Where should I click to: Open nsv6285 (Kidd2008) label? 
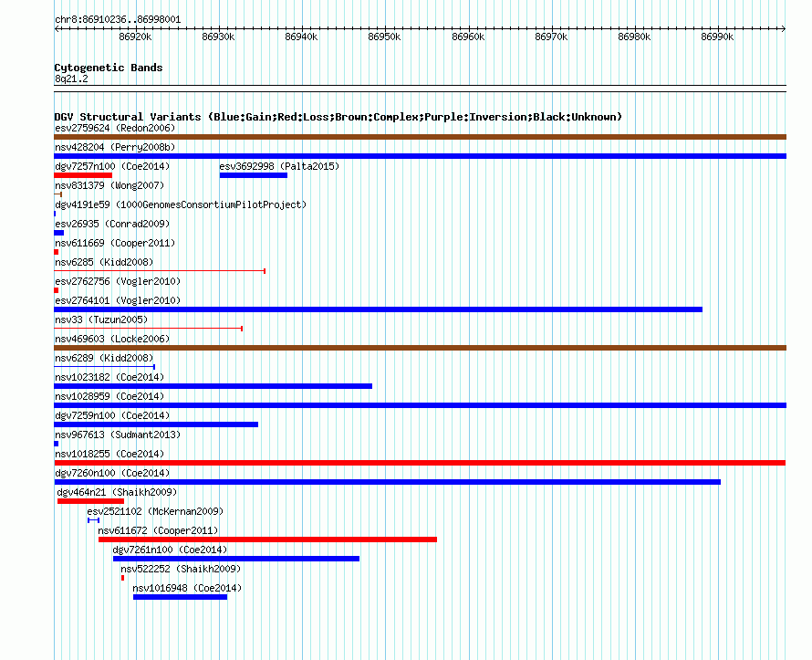click(104, 262)
